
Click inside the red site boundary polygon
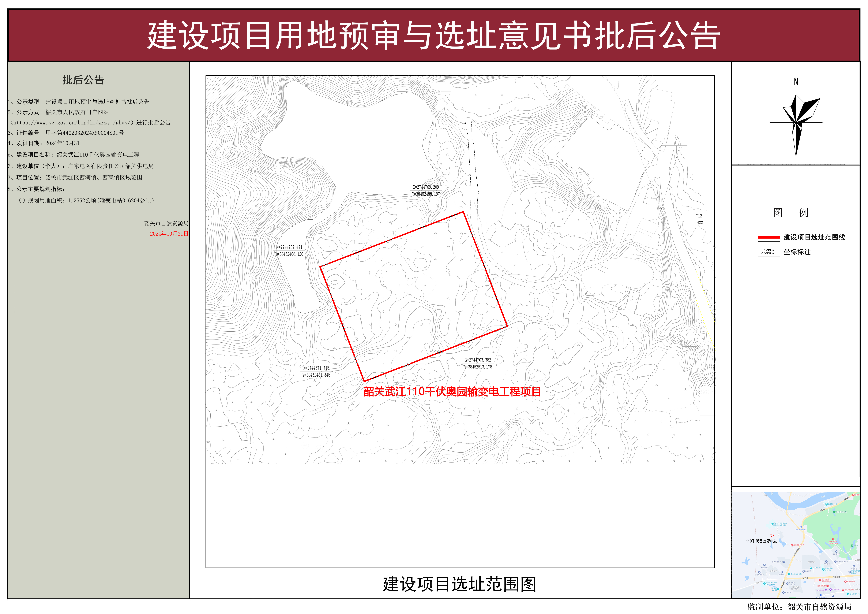(x=414, y=296)
